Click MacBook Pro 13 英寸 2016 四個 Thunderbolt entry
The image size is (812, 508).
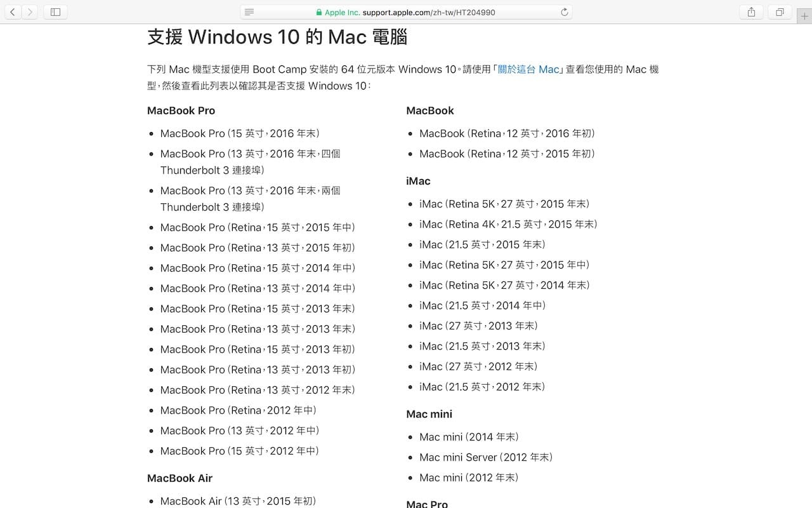pos(251,162)
